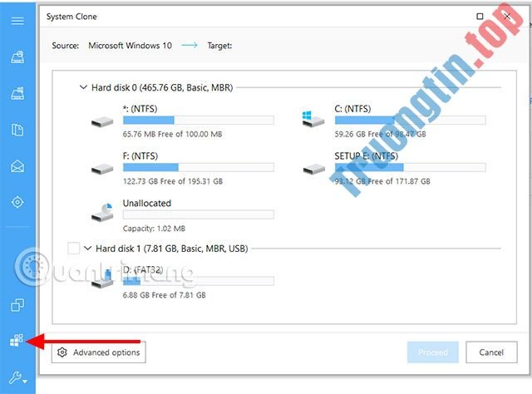This screenshot has height=394, width=532.
Task: Click the "SETUP E: (NTFS)" label
Action: pyautogui.click(x=367, y=155)
